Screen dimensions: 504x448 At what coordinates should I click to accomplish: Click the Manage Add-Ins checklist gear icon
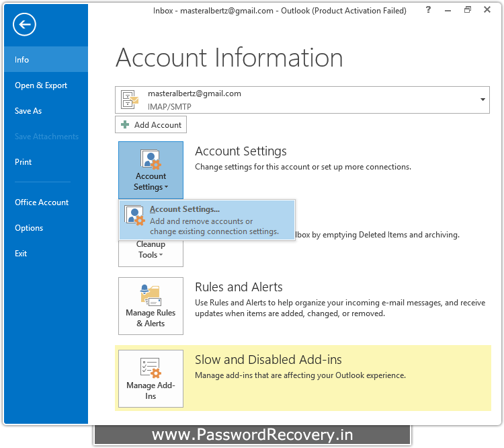(151, 368)
